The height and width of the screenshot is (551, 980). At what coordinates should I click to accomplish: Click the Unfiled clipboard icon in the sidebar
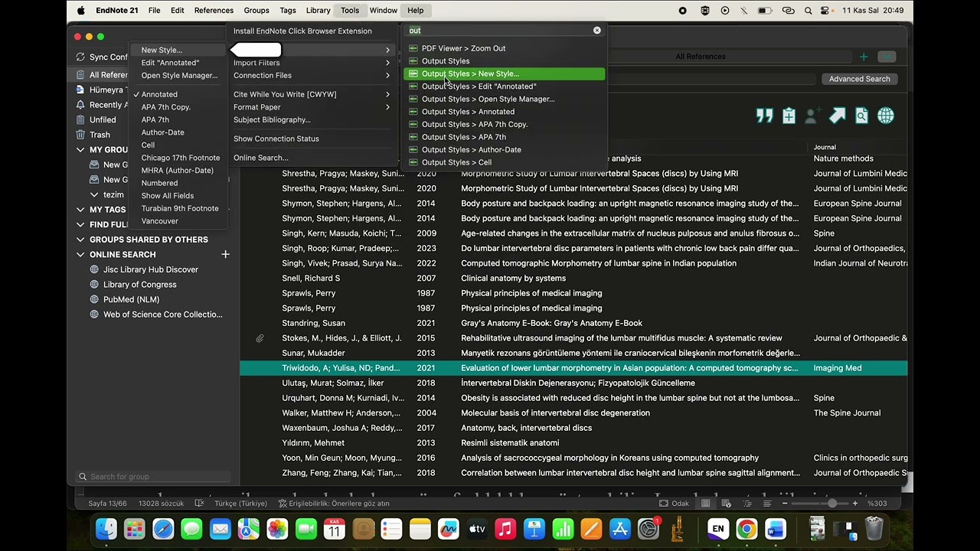click(80, 119)
